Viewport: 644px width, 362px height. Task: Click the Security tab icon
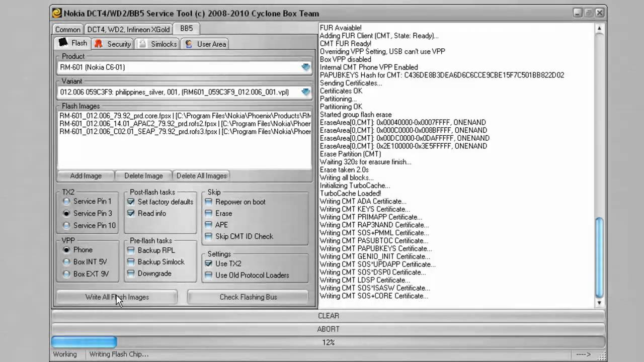point(99,44)
